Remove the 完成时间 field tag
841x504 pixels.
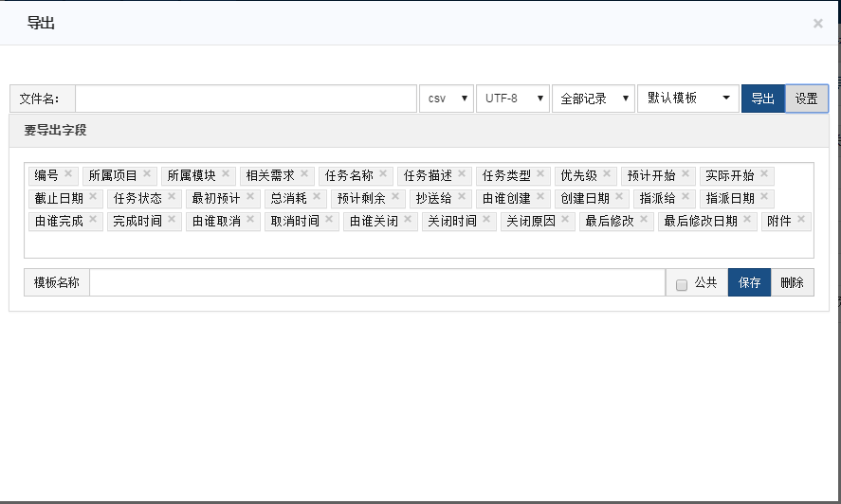point(172,219)
